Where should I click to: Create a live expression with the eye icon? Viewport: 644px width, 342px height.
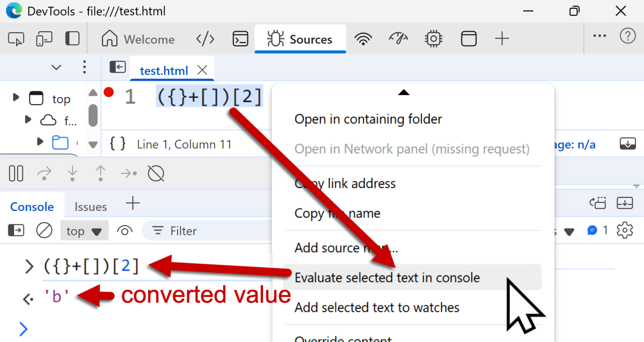pos(124,230)
